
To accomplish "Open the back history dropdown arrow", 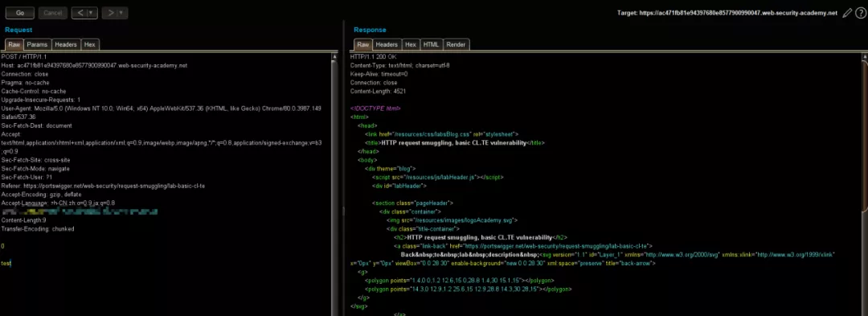I will point(92,13).
